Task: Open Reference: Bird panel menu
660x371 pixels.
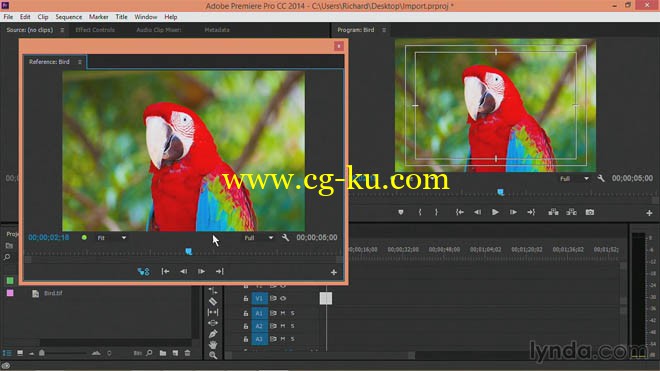Action: coord(80,62)
